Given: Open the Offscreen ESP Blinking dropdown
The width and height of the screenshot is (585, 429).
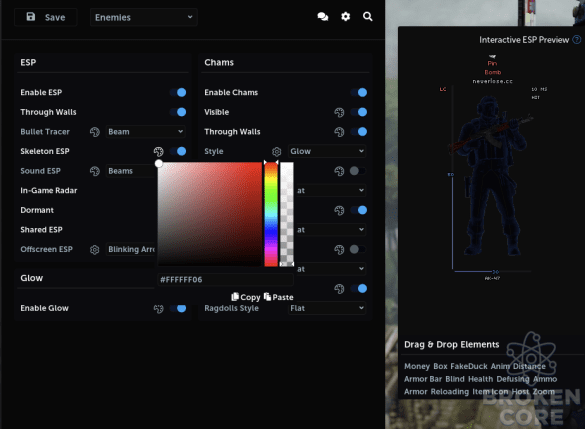Looking at the screenshot, I should (131, 249).
